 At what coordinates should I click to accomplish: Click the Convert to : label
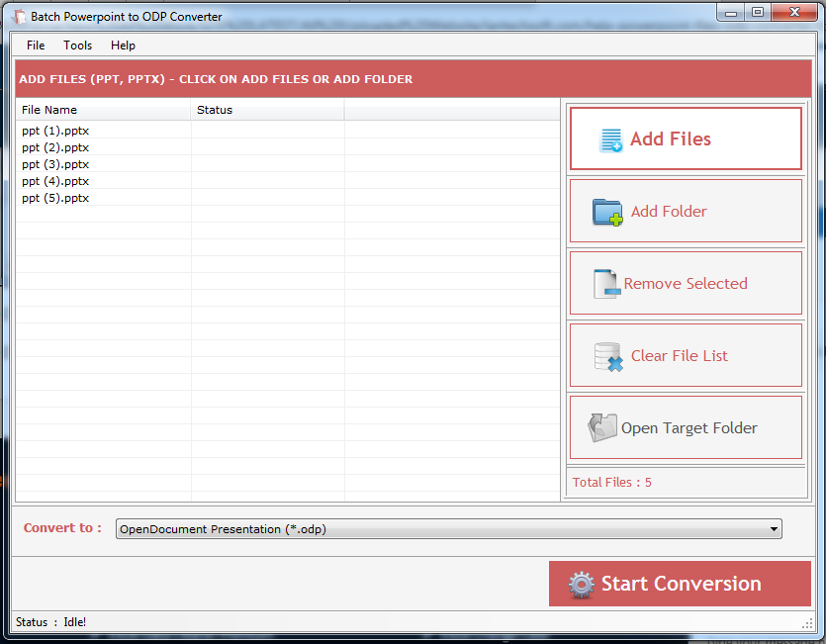[x=62, y=527]
